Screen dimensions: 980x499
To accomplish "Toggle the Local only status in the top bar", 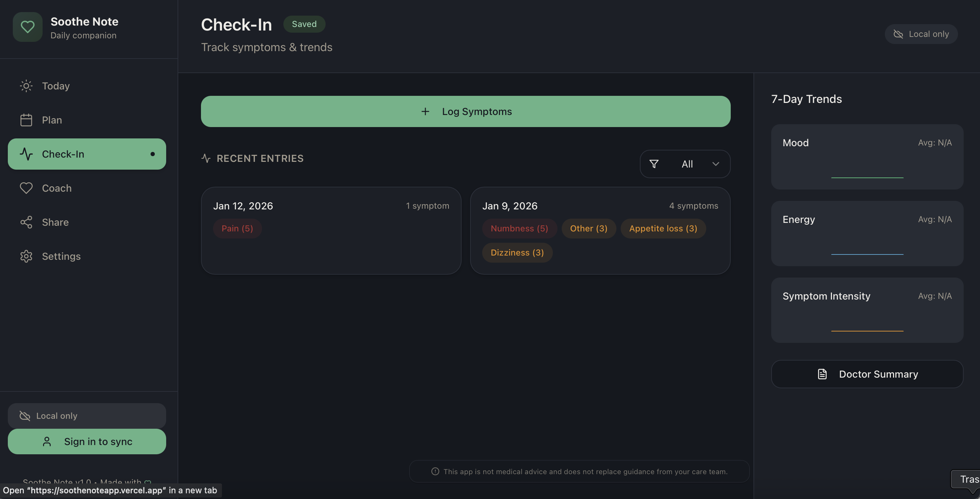I will tap(921, 34).
